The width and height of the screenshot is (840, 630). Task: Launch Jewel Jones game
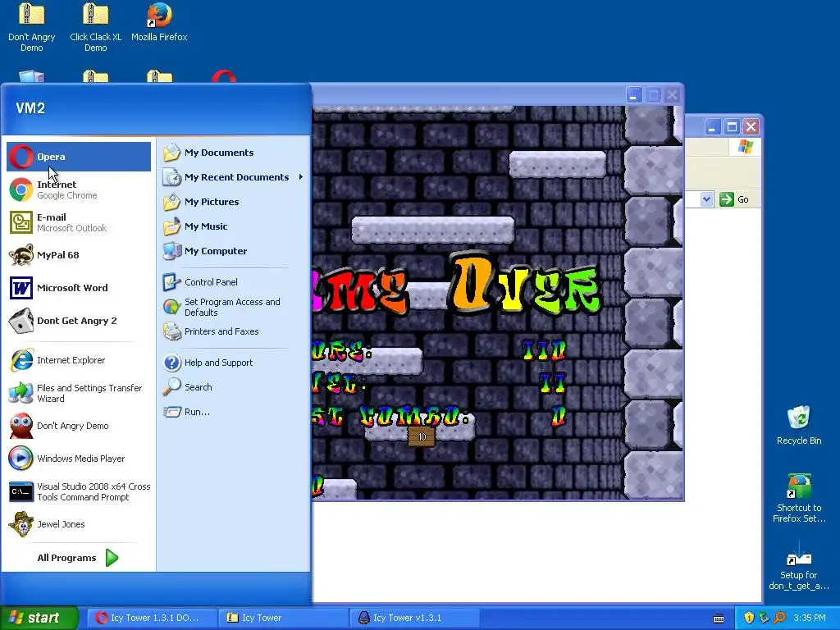79,524
